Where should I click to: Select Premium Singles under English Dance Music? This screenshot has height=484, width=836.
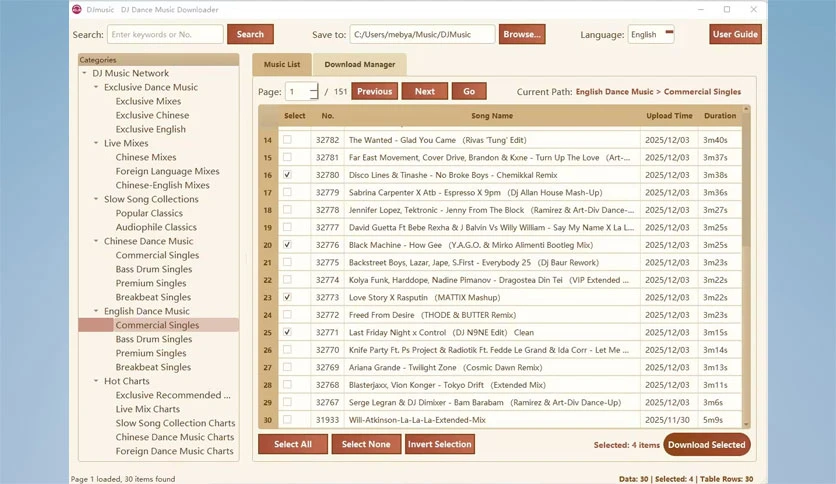151,353
